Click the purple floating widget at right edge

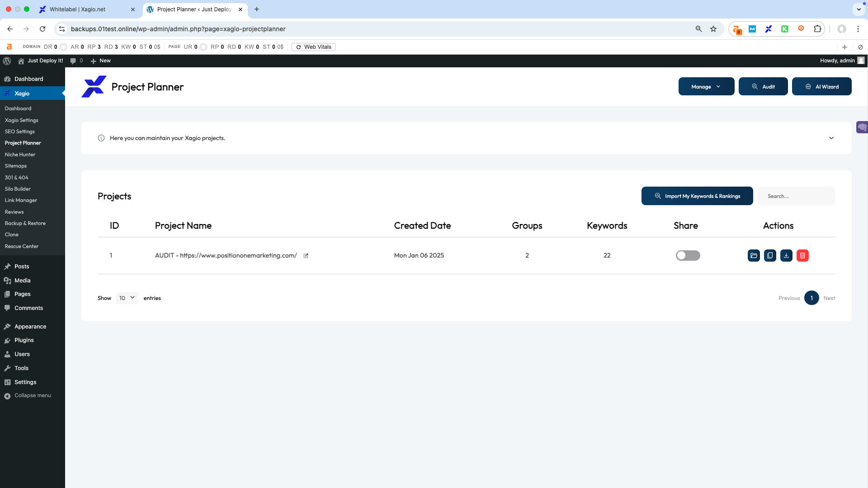tap(862, 127)
